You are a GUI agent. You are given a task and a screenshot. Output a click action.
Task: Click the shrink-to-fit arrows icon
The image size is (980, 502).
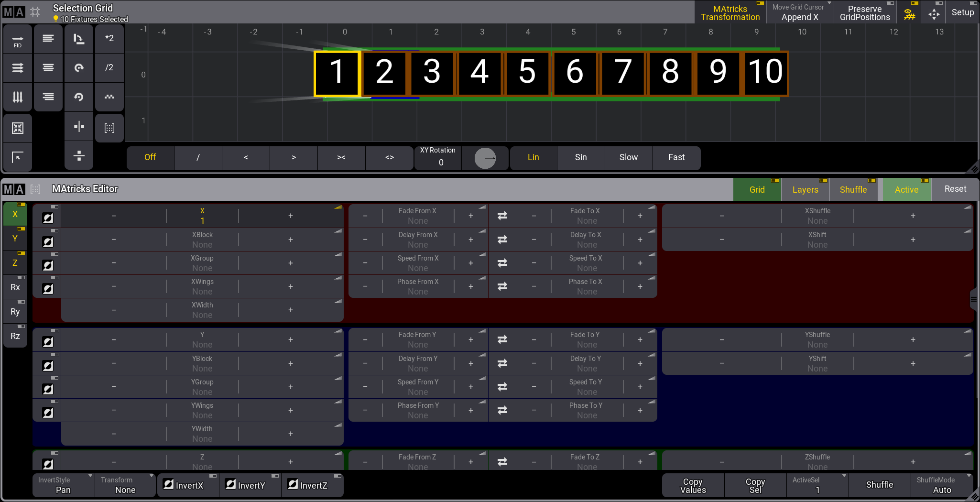coord(18,128)
